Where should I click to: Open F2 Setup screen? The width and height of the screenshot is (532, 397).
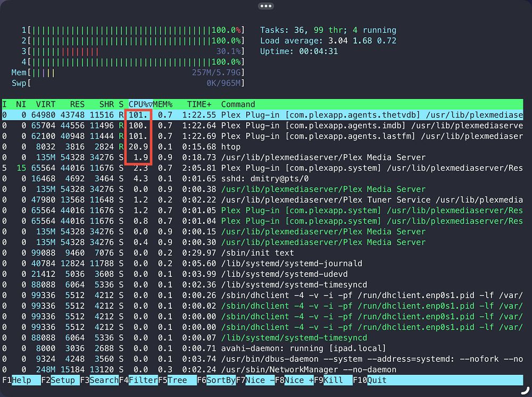coord(60,380)
